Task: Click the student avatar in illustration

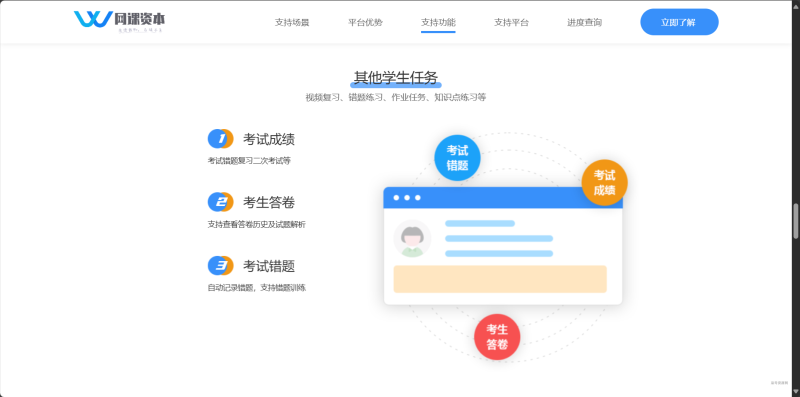Action: tap(412, 238)
